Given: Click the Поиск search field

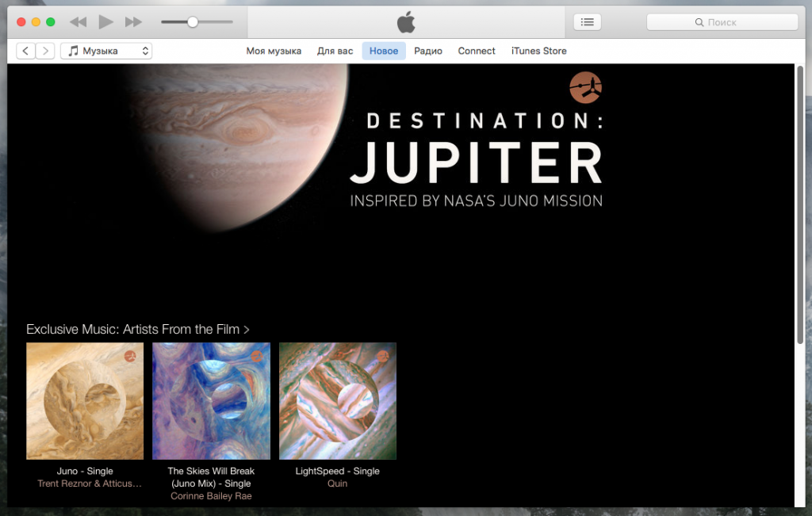Looking at the screenshot, I should (x=722, y=22).
